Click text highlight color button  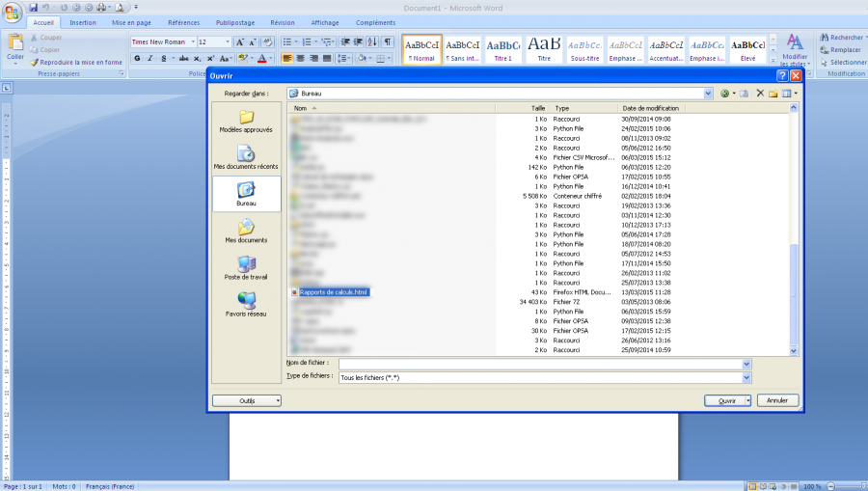point(242,58)
